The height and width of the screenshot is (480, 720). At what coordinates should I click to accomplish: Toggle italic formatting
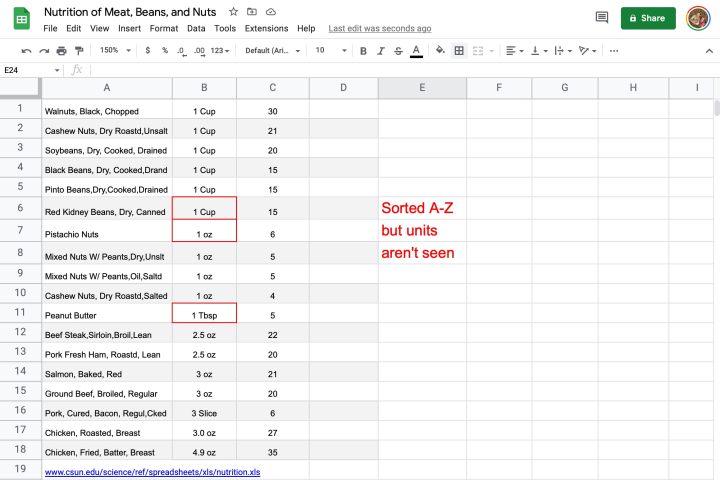[381, 51]
